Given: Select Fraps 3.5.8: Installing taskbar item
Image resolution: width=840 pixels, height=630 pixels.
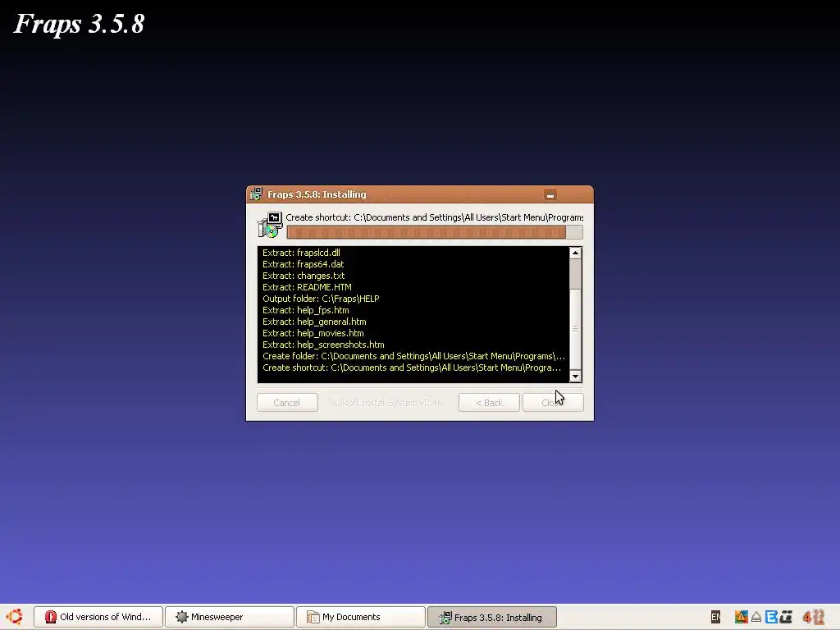Looking at the screenshot, I should coord(492,617).
